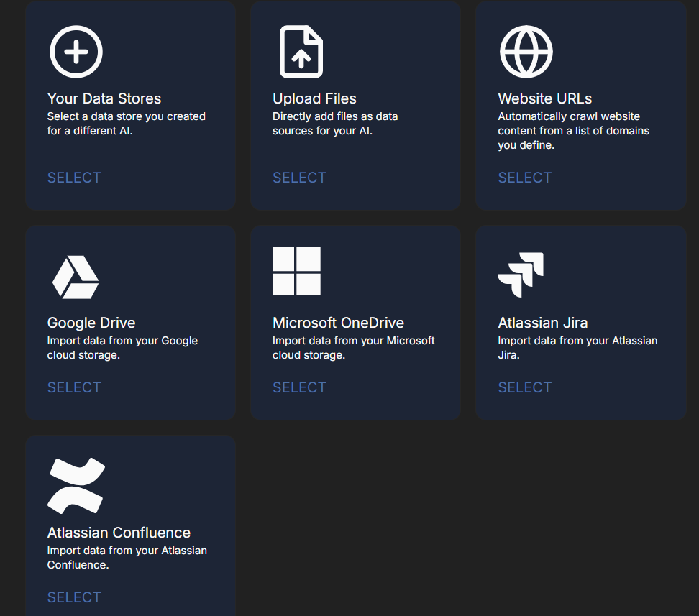The height and width of the screenshot is (616, 699).
Task: Select Google Drive as data source
Action: click(74, 387)
